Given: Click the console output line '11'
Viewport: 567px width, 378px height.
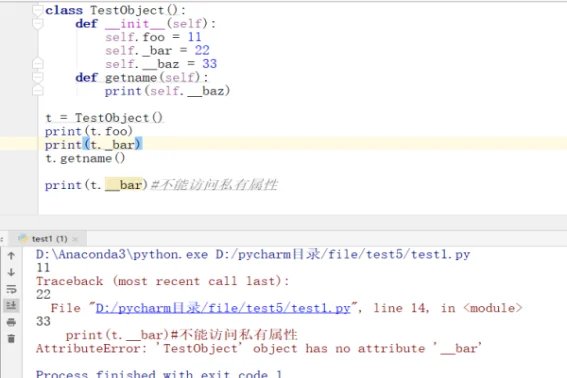Looking at the screenshot, I should 43,268.
